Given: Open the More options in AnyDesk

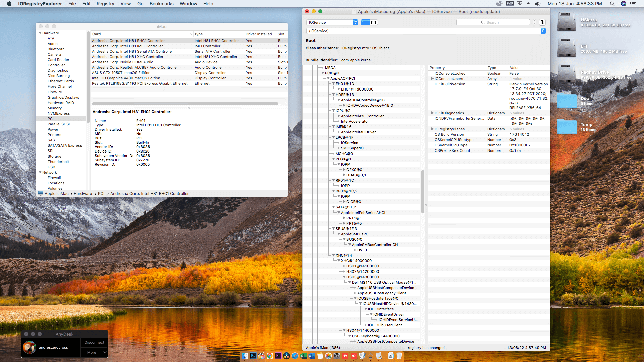Looking at the screenshot, I should 94,352.
